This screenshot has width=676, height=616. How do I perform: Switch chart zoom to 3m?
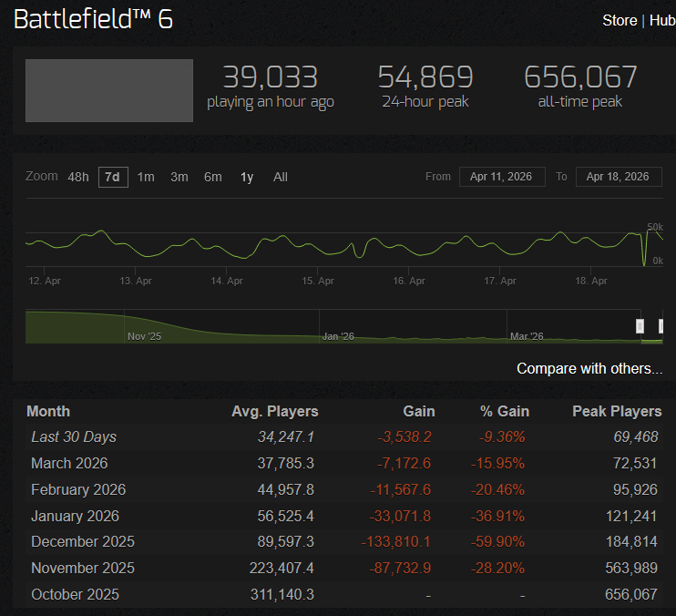[x=179, y=177]
